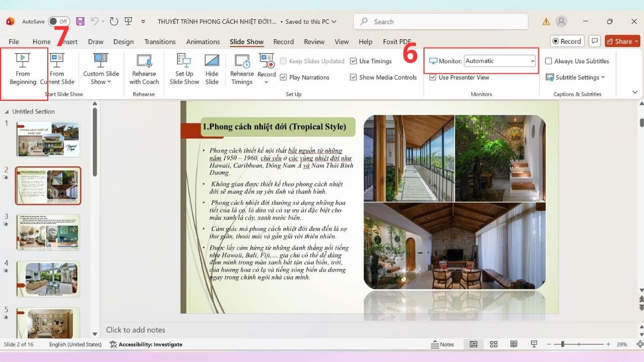Toggle the Play Narrations checkbox

tap(305, 77)
